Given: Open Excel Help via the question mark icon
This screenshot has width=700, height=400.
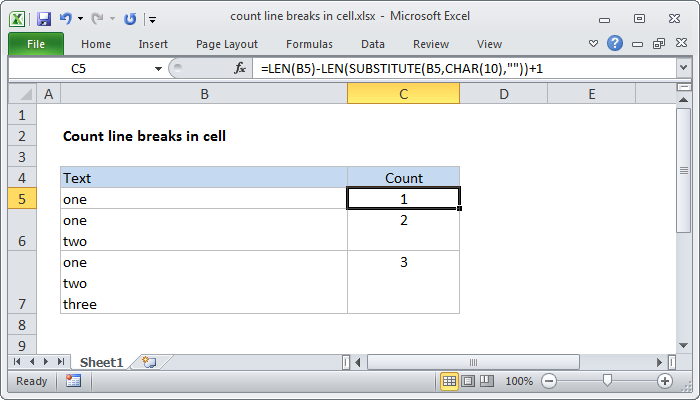Looking at the screenshot, I should pyautogui.click(x=616, y=44).
